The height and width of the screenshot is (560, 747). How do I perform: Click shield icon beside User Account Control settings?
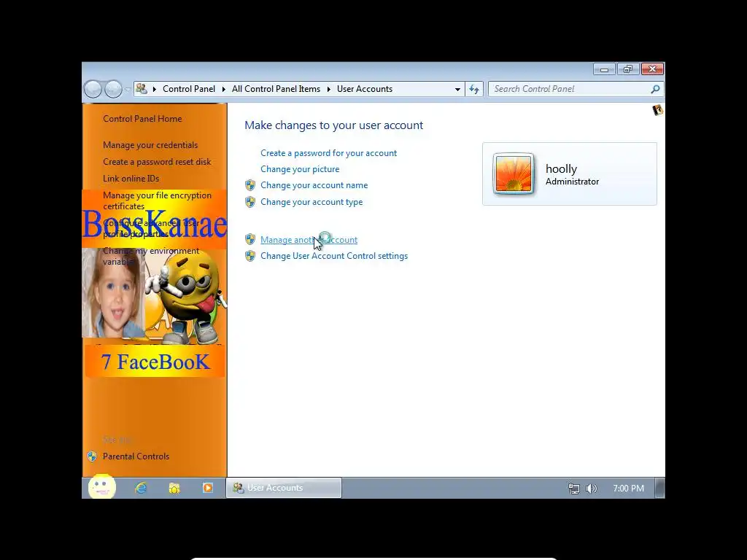pos(250,256)
